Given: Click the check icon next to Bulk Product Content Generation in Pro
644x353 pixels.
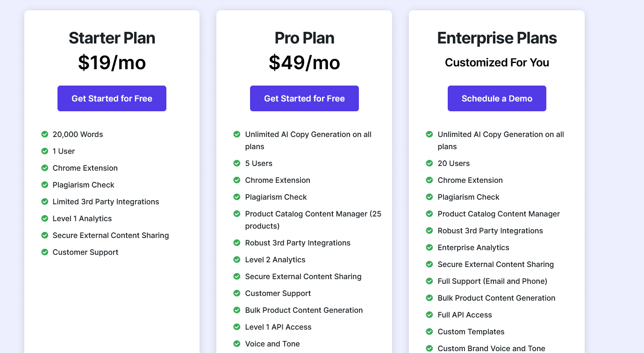Looking at the screenshot, I should click(x=237, y=310).
